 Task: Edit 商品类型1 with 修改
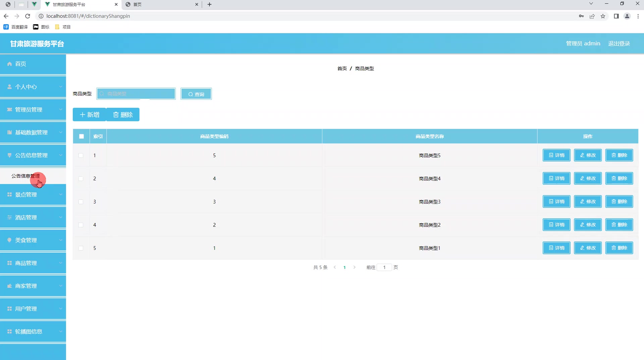(x=588, y=248)
